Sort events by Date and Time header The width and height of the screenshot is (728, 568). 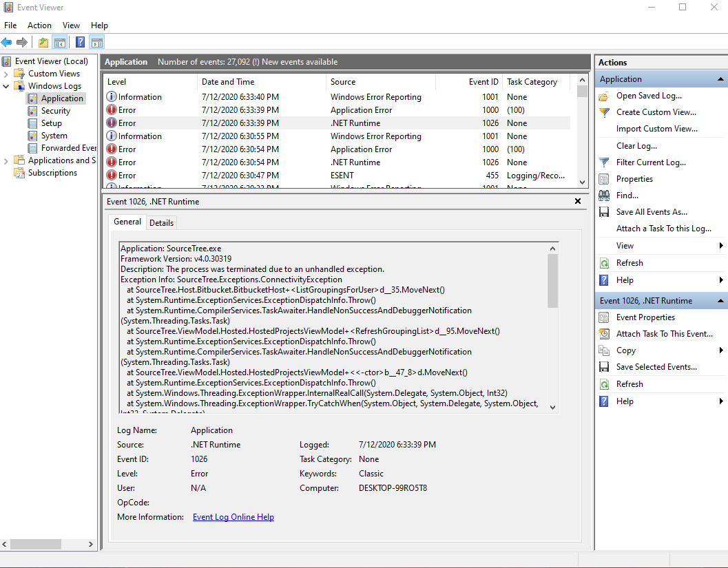click(x=262, y=82)
